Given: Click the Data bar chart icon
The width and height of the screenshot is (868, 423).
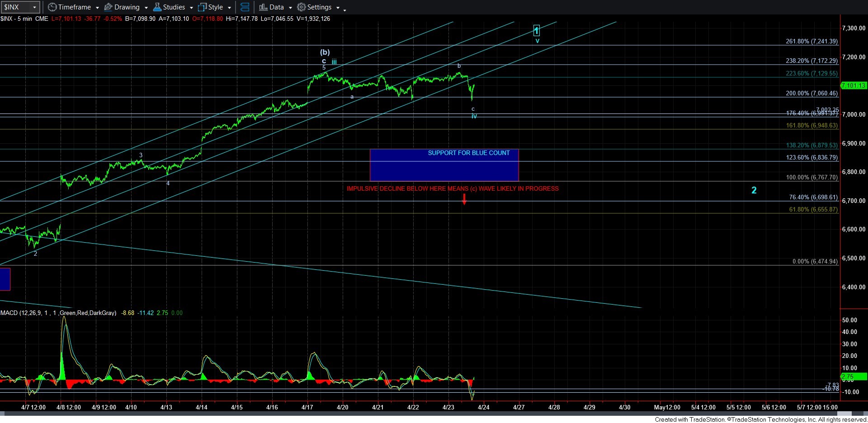Looking at the screenshot, I should pos(263,7).
